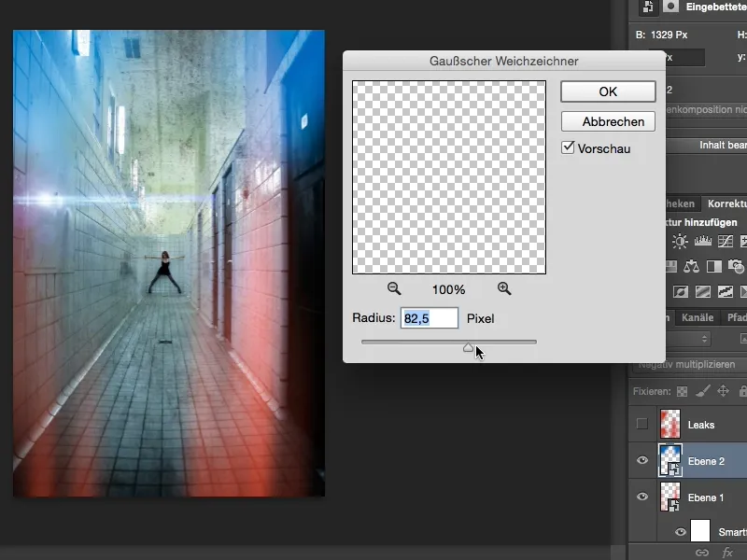Select the Brightness/Contrast adjustment icon

point(680,241)
